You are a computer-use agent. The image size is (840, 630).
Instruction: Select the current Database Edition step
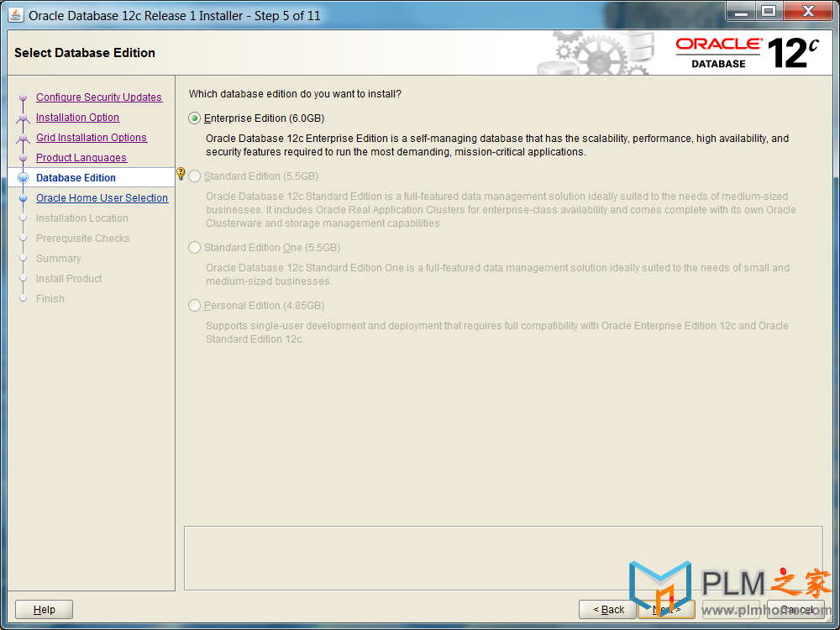click(x=76, y=178)
